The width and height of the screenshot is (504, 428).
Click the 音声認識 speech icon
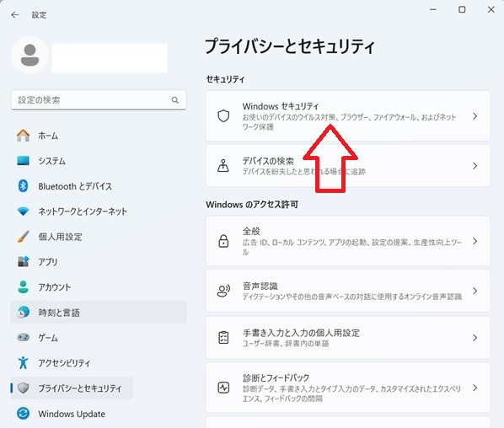pyautogui.click(x=223, y=291)
